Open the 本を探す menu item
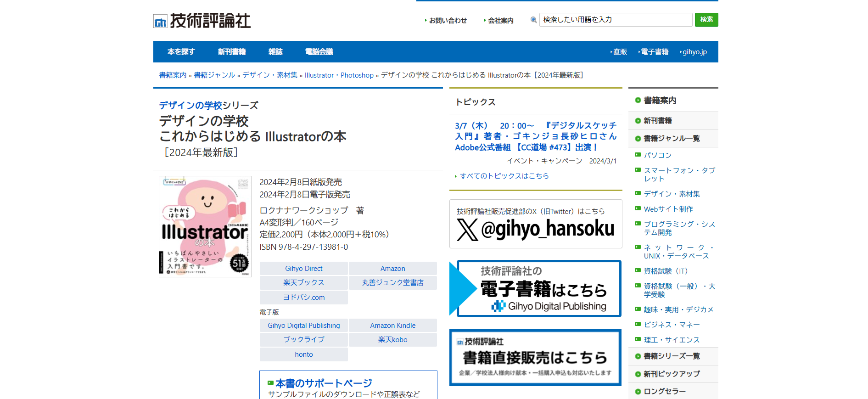Screen dimensions: 868x399 (181, 52)
